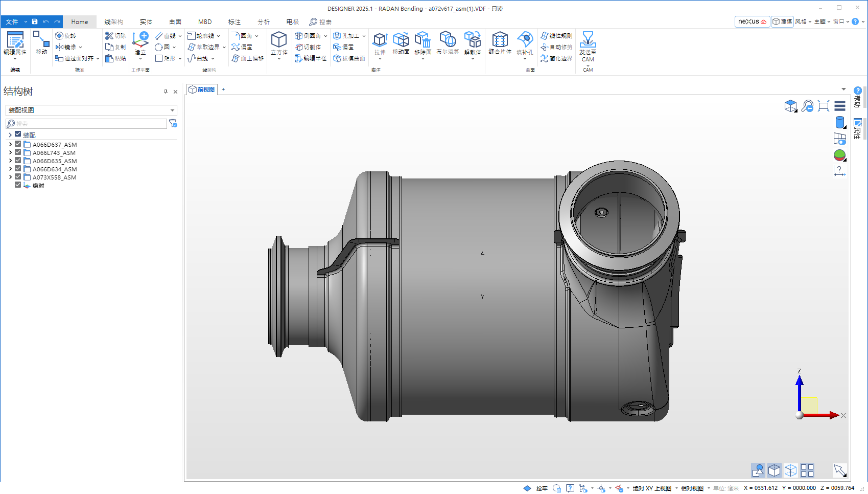868x494 pixels.
Task: Switch to the 分析 ribbon tab
Action: [x=264, y=22]
